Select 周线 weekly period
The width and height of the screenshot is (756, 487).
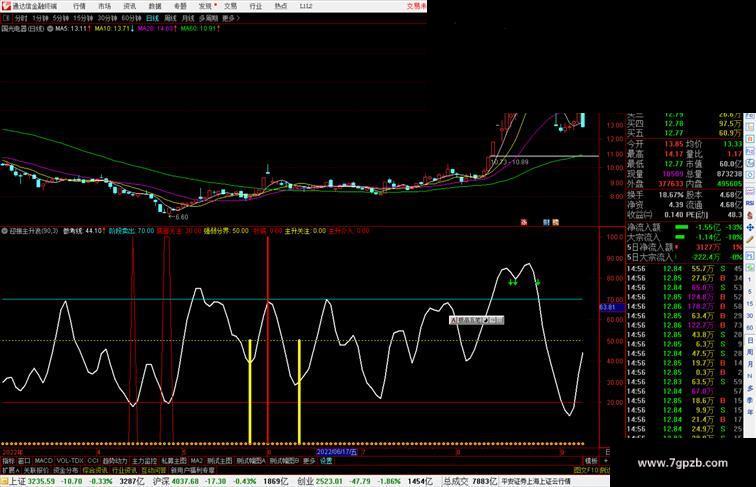click(x=170, y=18)
